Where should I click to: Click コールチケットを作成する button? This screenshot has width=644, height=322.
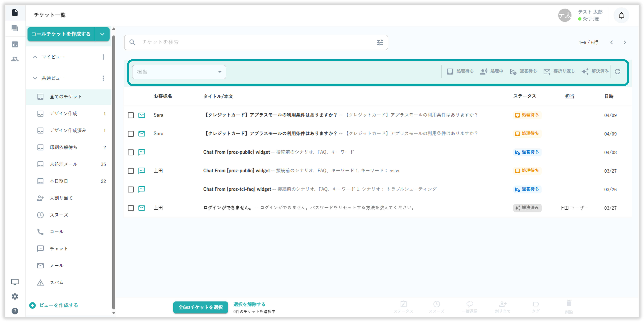pyautogui.click(x=61, y=34)
